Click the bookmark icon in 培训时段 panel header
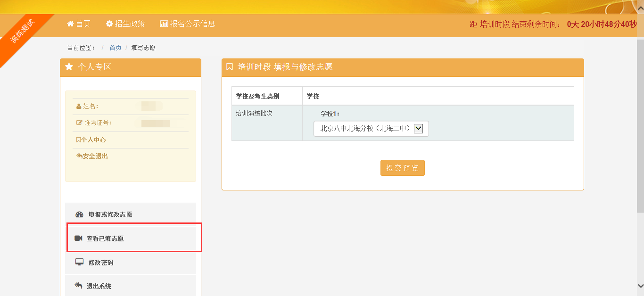 coord(230,67)
